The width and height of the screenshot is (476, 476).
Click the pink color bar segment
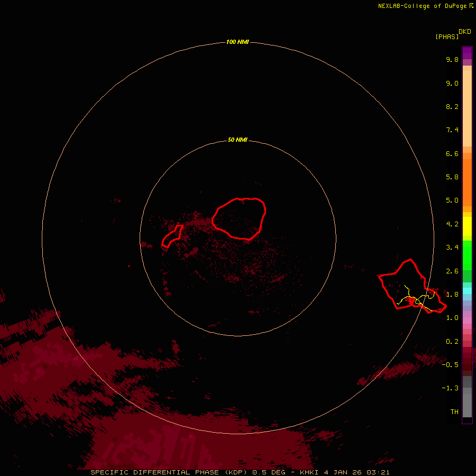tap(467, 321)
